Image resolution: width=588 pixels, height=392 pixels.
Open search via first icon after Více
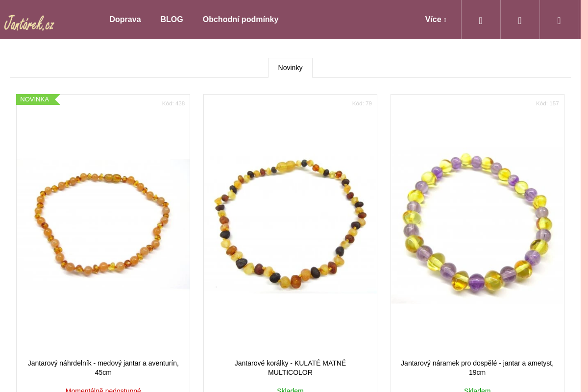[481, 20]
